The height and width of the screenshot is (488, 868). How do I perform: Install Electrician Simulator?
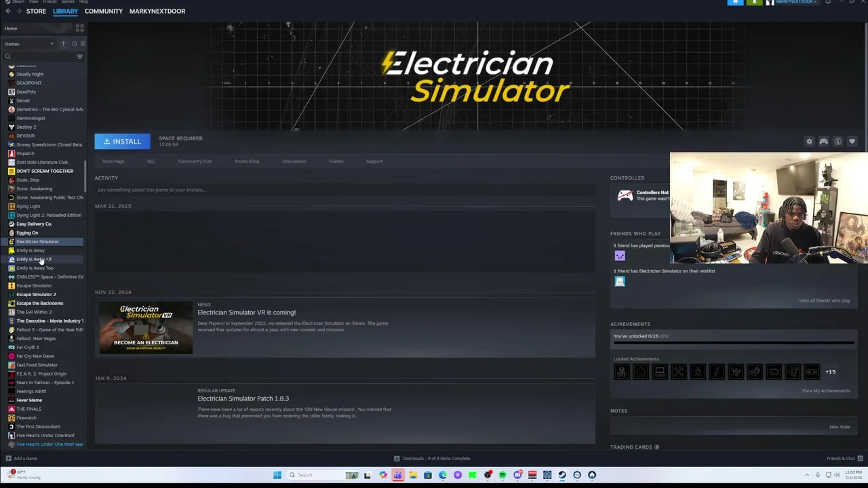[x=122, y=141]
